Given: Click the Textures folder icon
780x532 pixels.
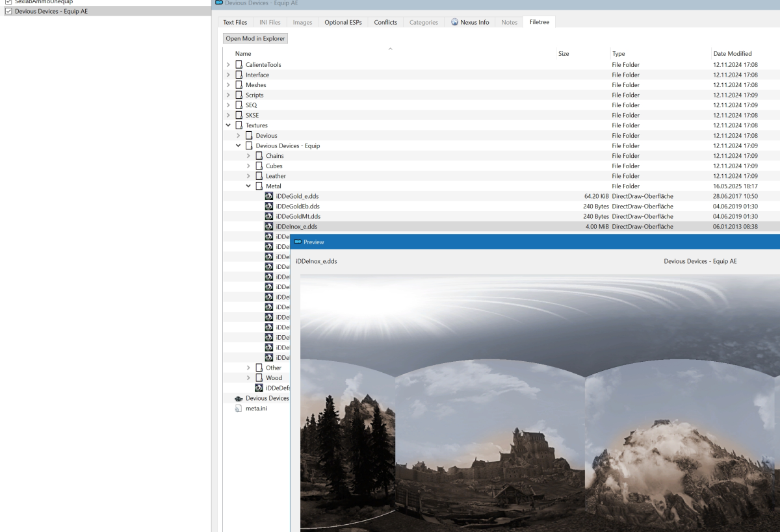Looking at the screenshot, I should pos(239,125).
